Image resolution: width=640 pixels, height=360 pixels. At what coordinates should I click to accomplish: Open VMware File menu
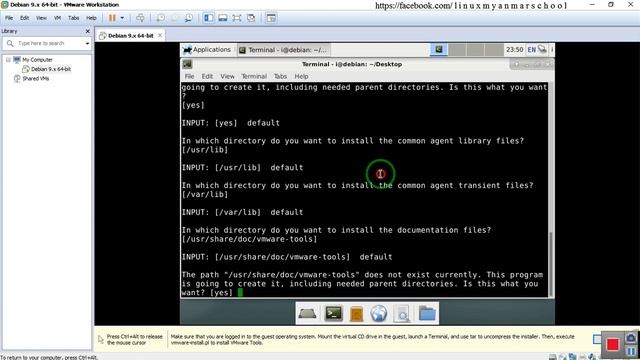9,18
